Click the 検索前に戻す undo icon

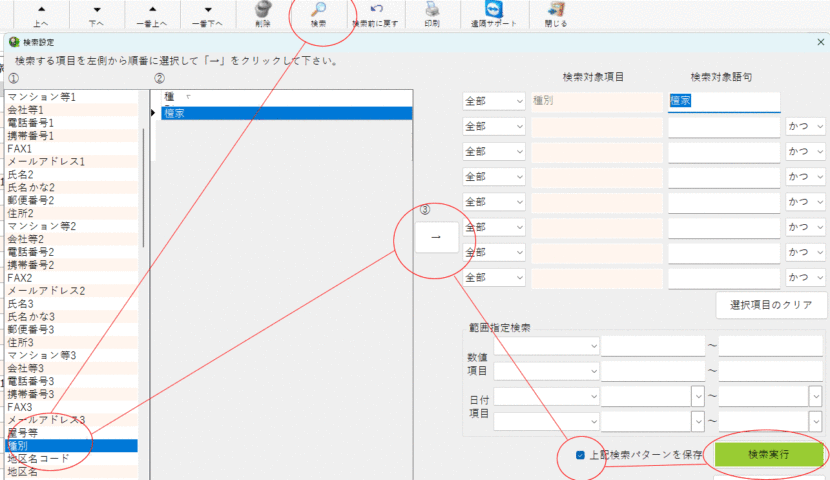[376, 9]
